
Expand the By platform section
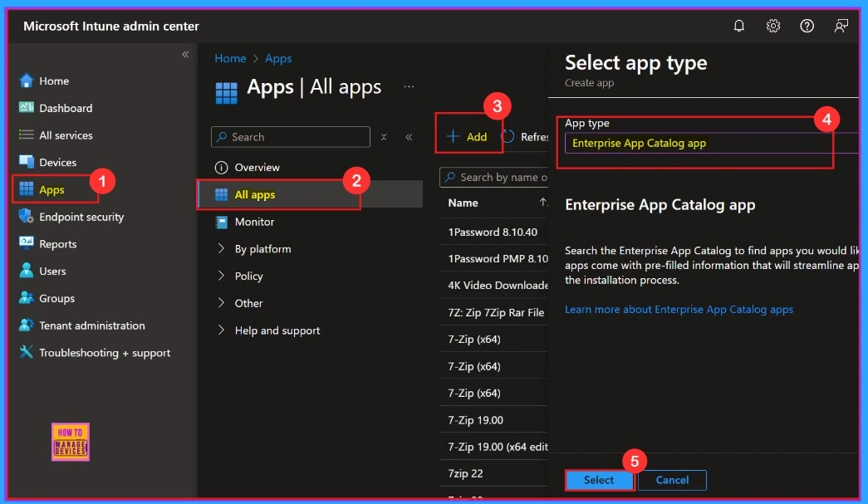(x=221, y=248)
